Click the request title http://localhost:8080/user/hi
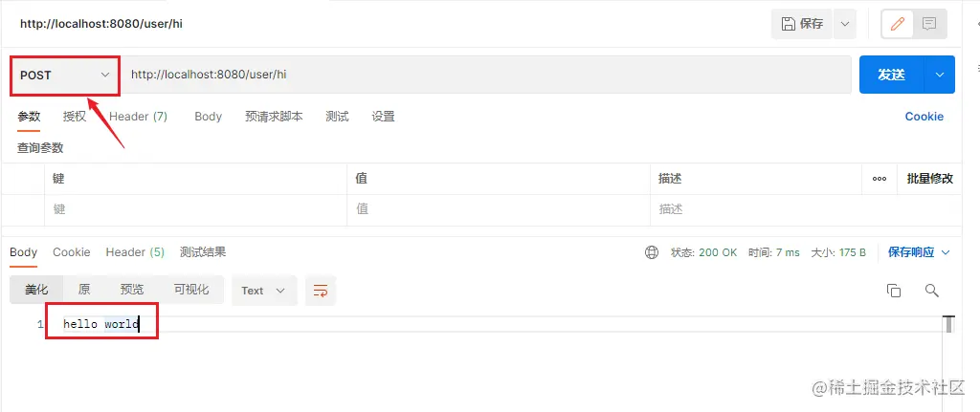 click(101, 24)
